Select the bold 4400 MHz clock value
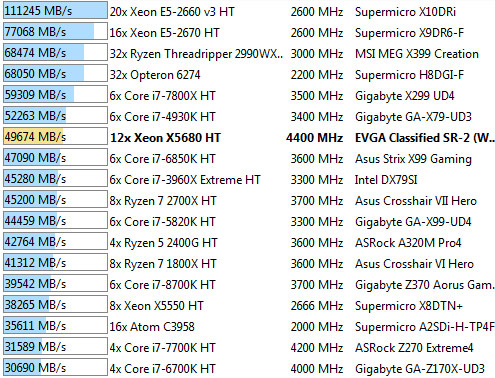The height and width of the screenshot is (378, 495). (314, 138)
